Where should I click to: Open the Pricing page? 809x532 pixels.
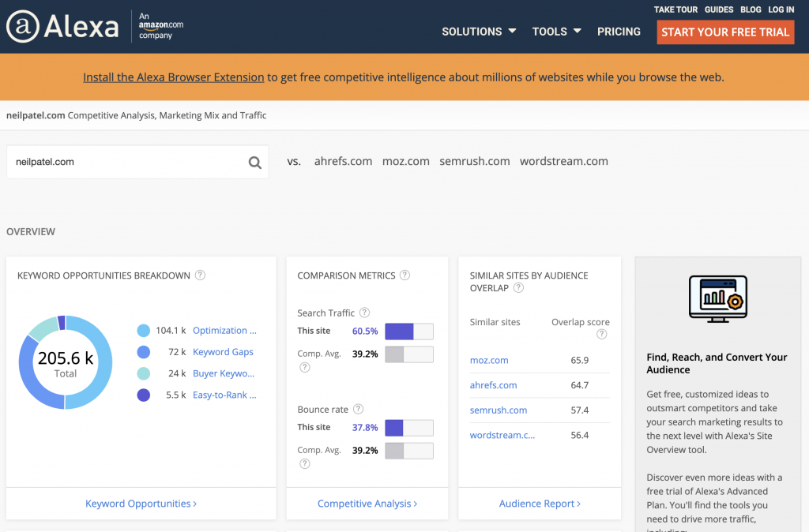[x=619, y=32]
